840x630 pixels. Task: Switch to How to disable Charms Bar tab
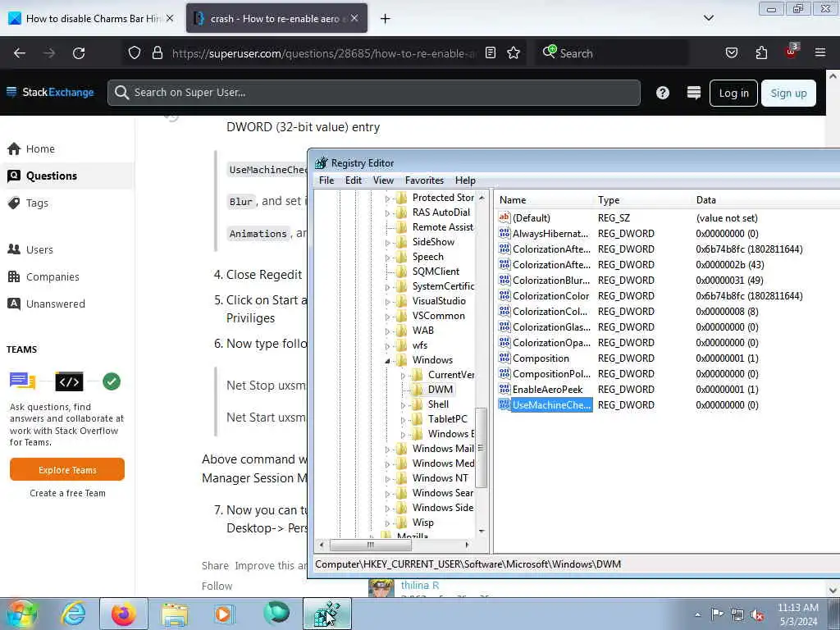pyautogui.click(x=91, y=18)
